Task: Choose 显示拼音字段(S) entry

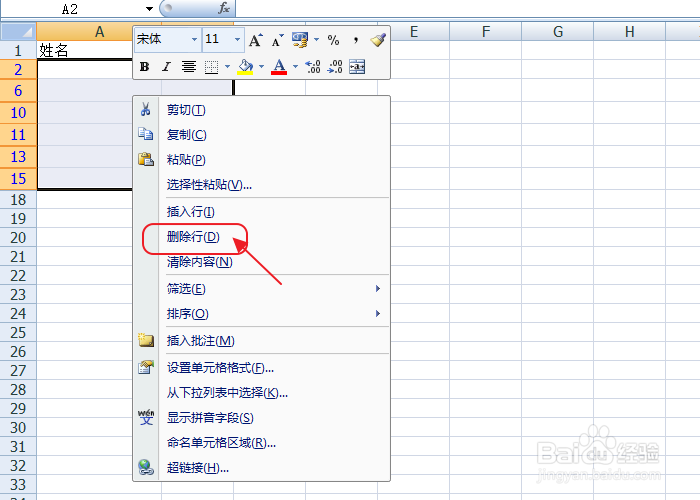Action: [x=262, y=418]
